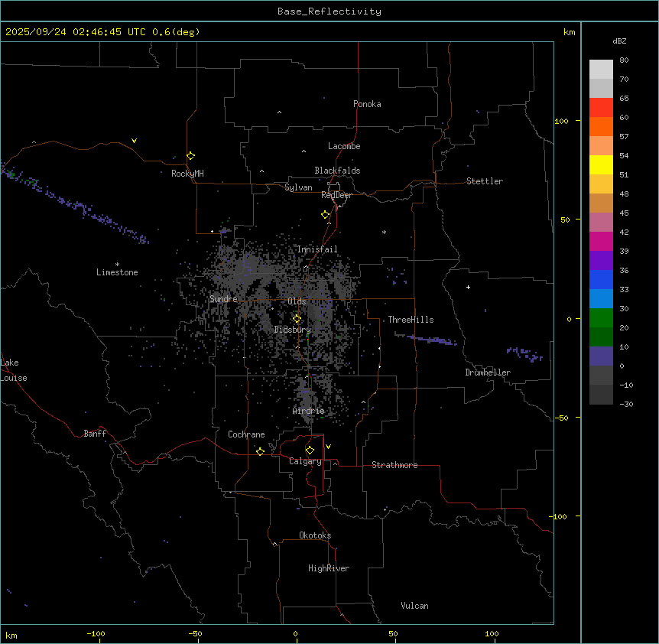Select the yellow diamond marker below Cochrane
The width and height of the screenshot is (659, 644).
tap(260, 451)
